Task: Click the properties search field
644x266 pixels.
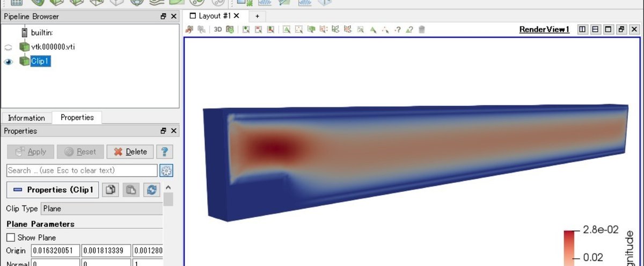Action: [x=82, y=170]
